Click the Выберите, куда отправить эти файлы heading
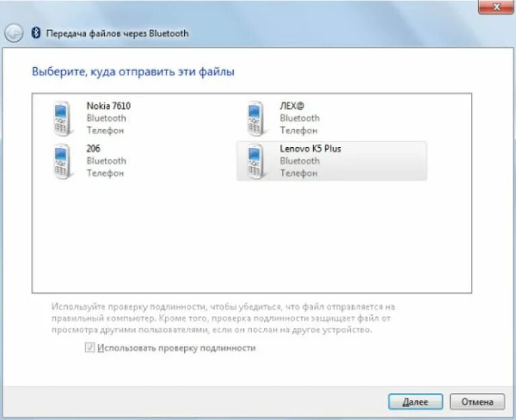516x420 pixels. (x=133, y=71)
